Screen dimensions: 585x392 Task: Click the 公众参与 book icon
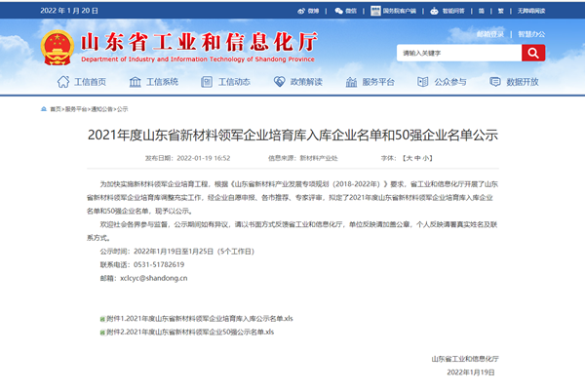pos(425,82)
